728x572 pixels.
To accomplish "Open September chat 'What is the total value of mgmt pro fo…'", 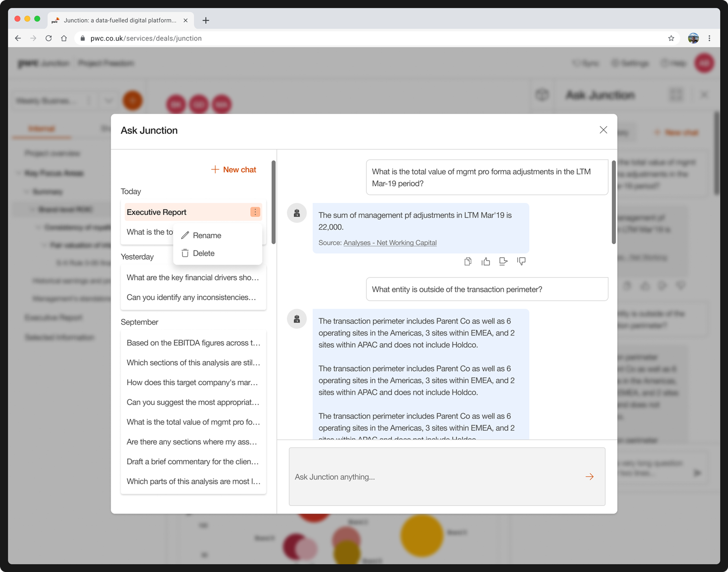I will [x=193, y=422].
